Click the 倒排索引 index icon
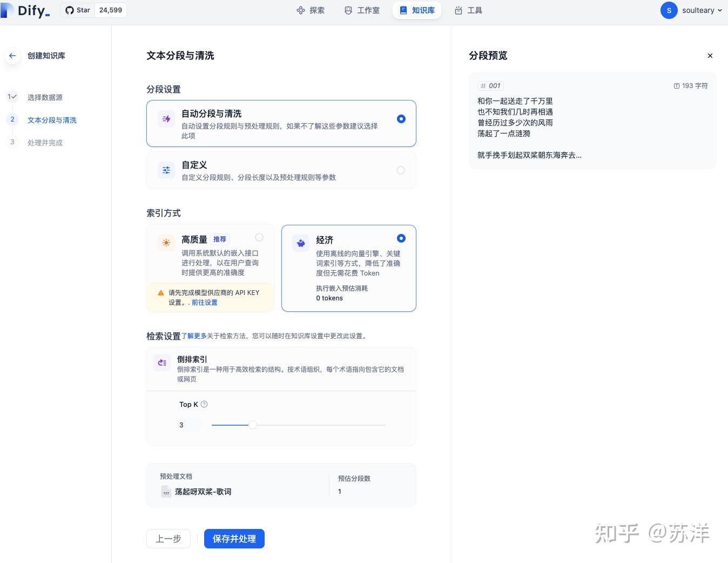 [162, 363]
